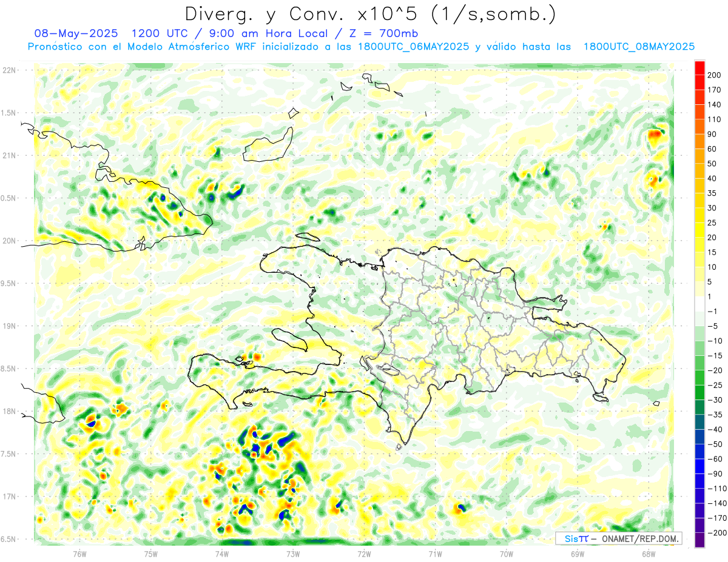
Task: Click the '-40' color bar value
Action: pos(714,430)
